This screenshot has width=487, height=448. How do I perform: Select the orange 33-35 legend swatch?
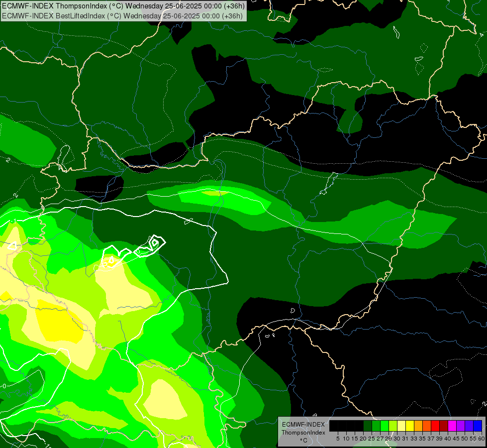(x=418, y=426)
